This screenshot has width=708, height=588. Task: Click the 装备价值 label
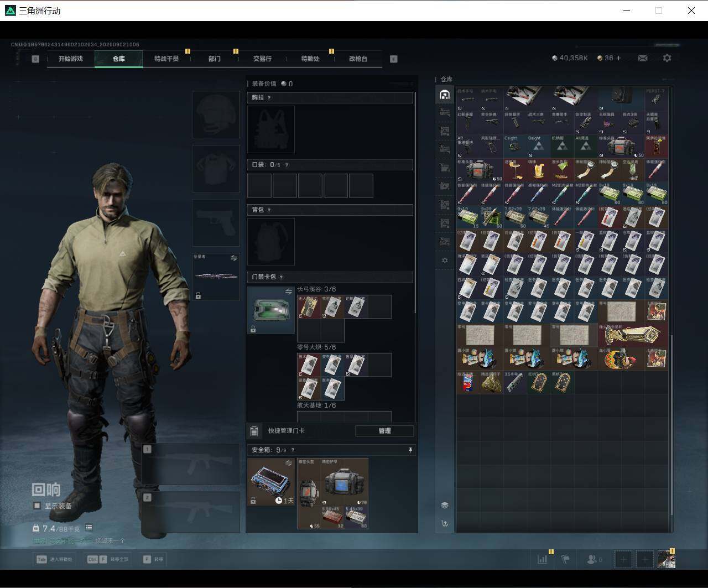pos(264,84)
